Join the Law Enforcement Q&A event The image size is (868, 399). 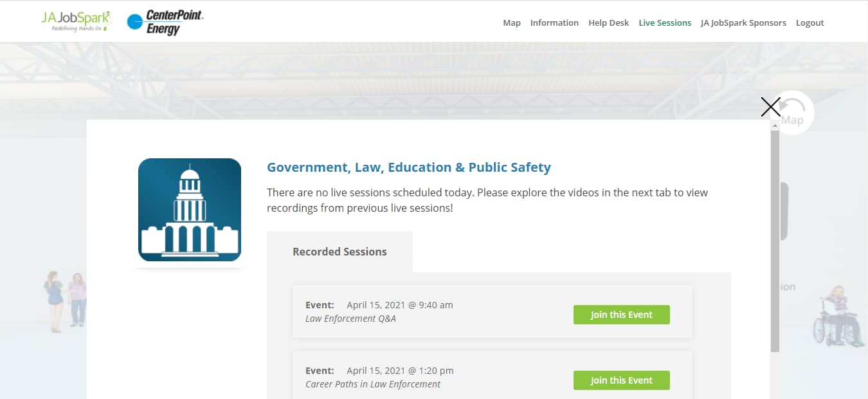tap(621, 315)
